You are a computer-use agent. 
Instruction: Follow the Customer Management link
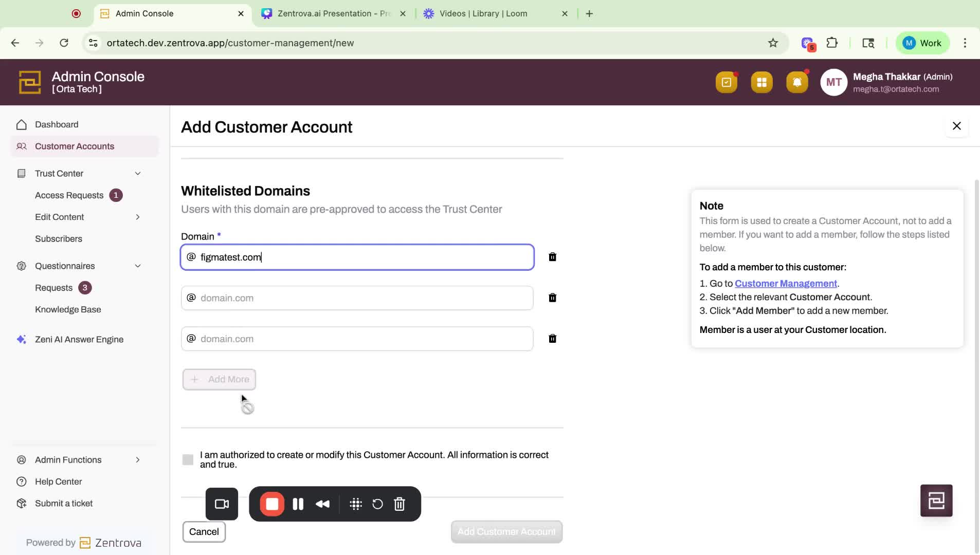pos(786,284)
